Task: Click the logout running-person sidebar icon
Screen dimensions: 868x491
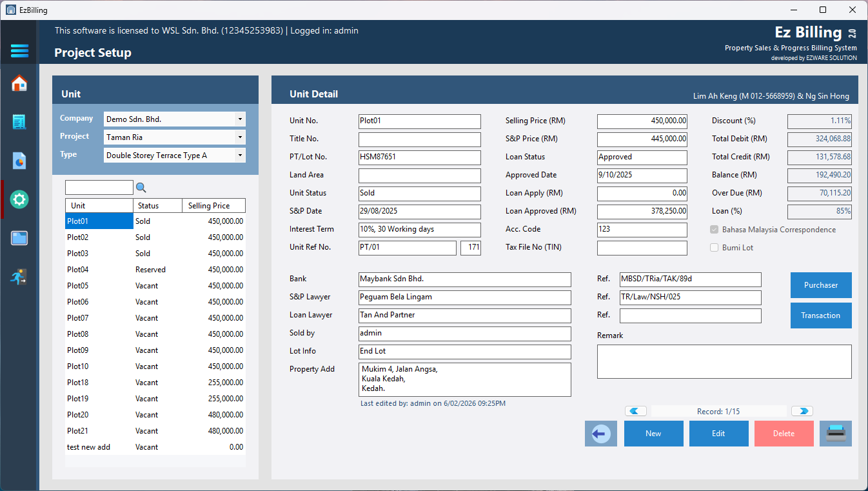Action: click(x=19, y=277)
